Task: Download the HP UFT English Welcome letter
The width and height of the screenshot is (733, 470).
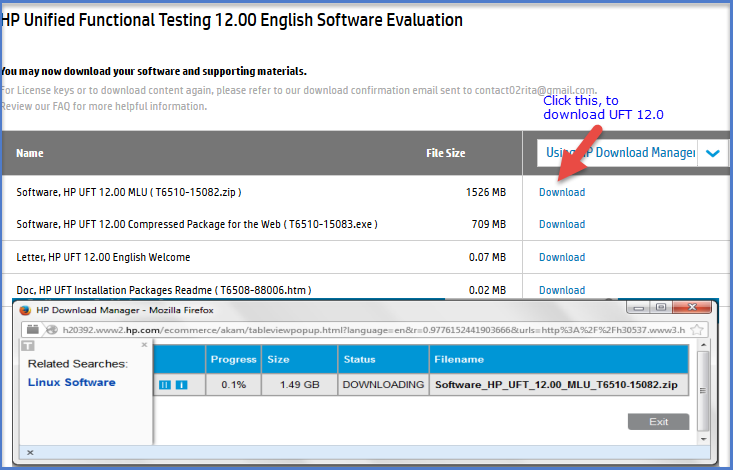Action: [562, 257]
